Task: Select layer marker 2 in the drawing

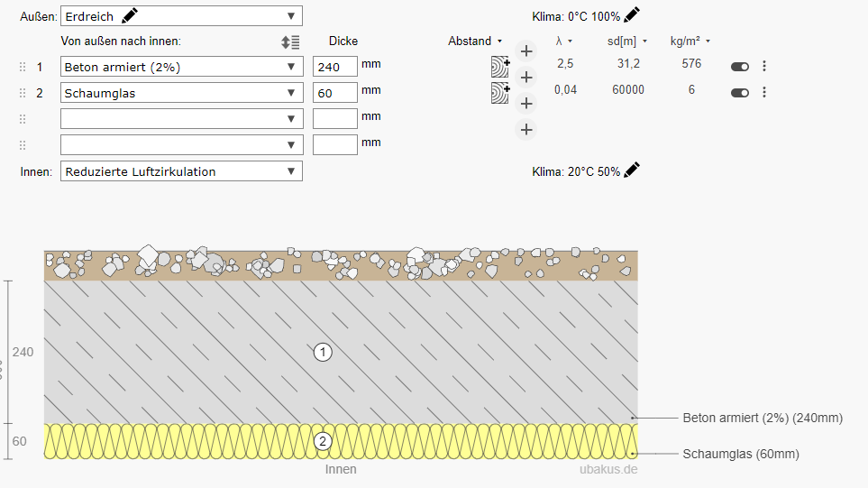Action: (323, 441)
